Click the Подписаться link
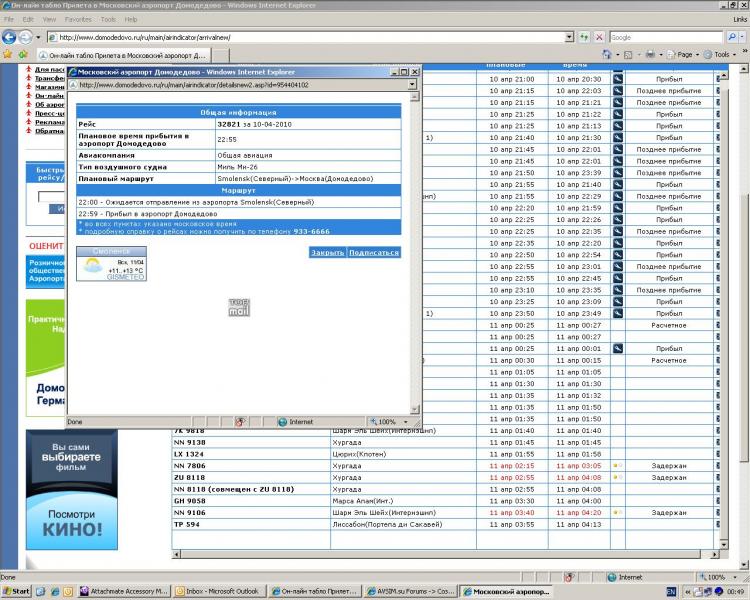Screen dimensions: 750x600 374,253
